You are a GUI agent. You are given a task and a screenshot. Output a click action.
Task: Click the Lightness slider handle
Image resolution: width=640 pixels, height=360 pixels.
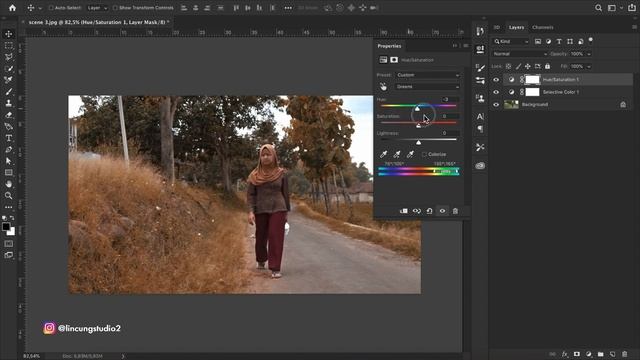(x=418, y=142)
